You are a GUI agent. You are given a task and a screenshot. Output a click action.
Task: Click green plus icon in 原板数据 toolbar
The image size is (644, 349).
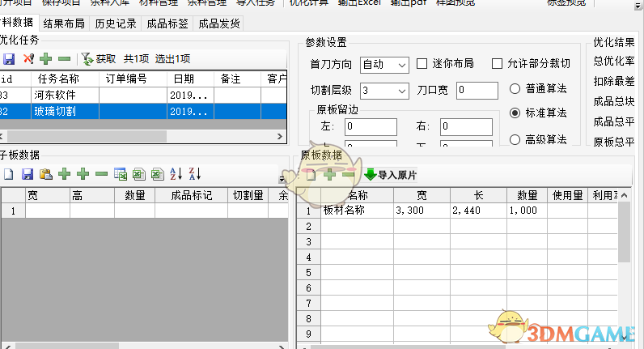pyautogui.click(x=329, y=174)
